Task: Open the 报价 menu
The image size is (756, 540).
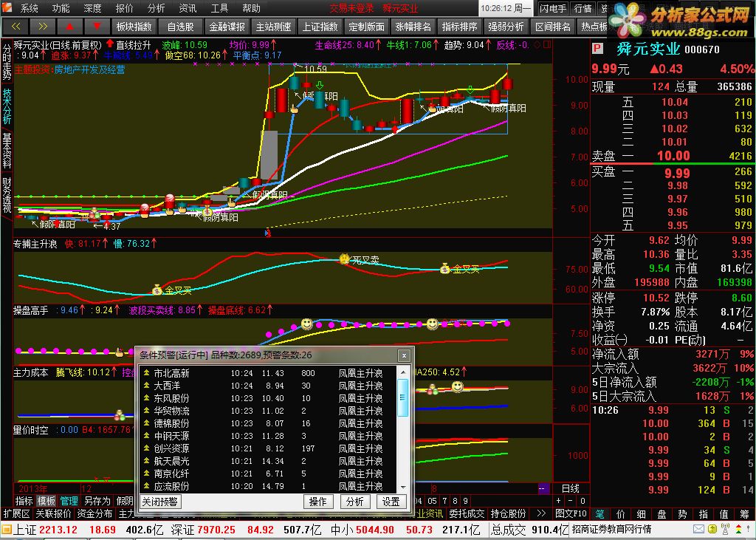Action: (124, 8)
